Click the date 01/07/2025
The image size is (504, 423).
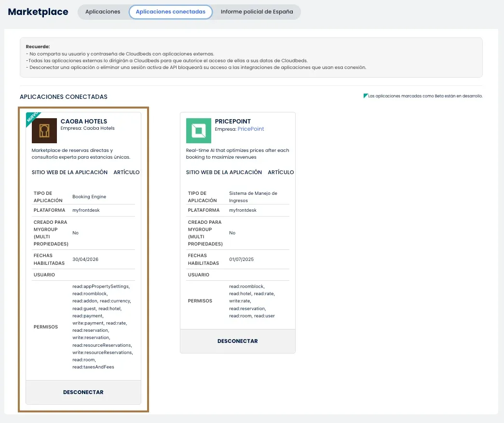point(242,259)
